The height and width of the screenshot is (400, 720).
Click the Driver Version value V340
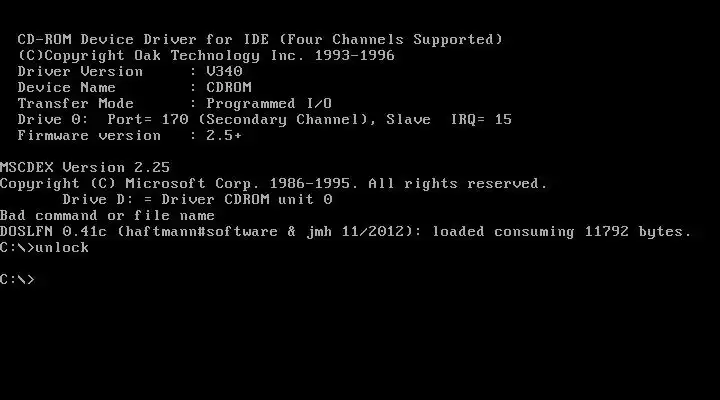(x=224, y=71)
